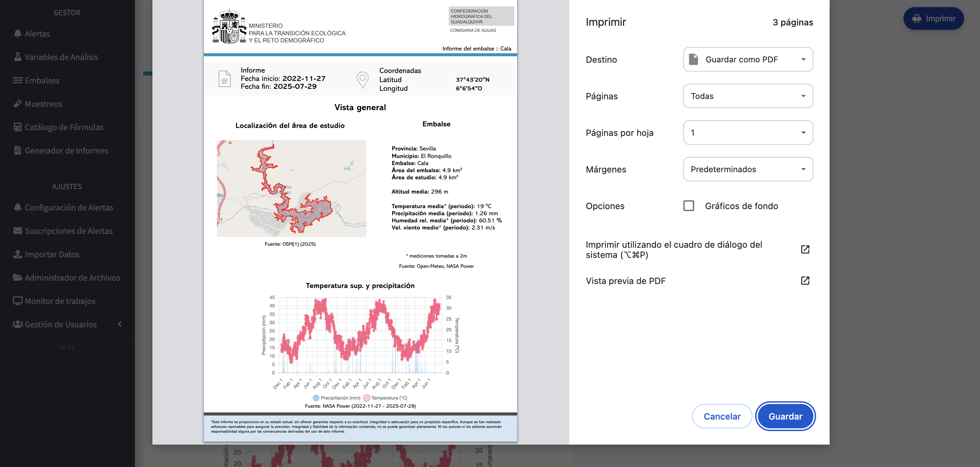This screenshot has width=980, height=467.
Task: Click external-link icon for system print dialog
Action: click(x=805, y=249)
